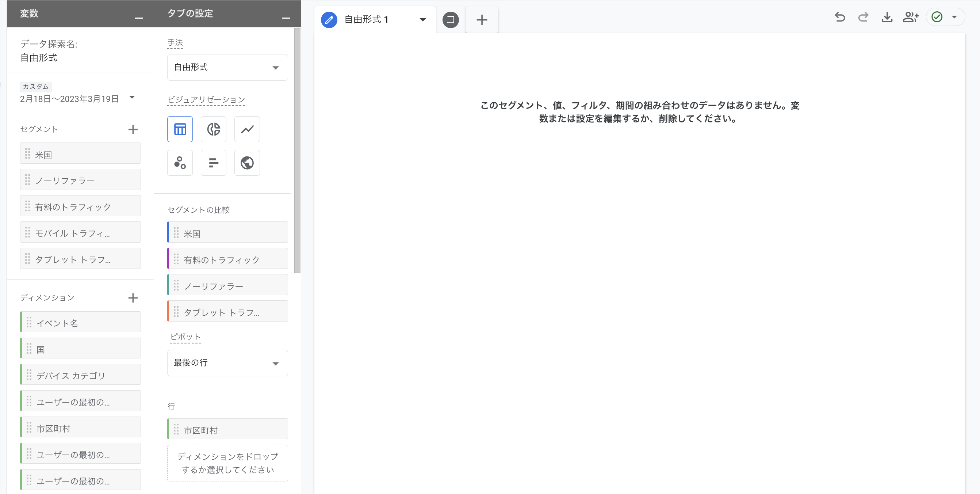The width and height of the screenshot is (980, 494).
Task: Click the green check status icon
Action: [937, 17]
